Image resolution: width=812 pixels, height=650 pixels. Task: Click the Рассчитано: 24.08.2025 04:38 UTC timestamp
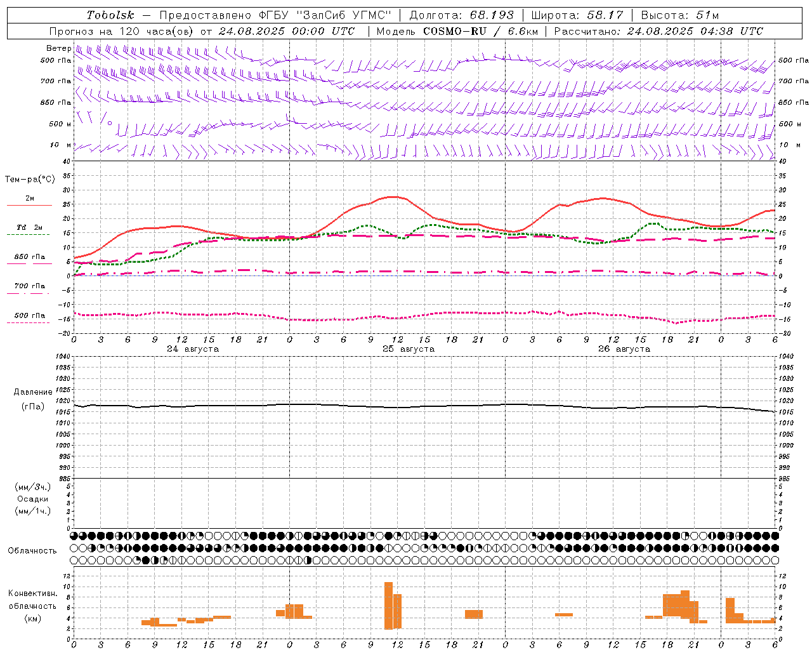coord(658,31)
